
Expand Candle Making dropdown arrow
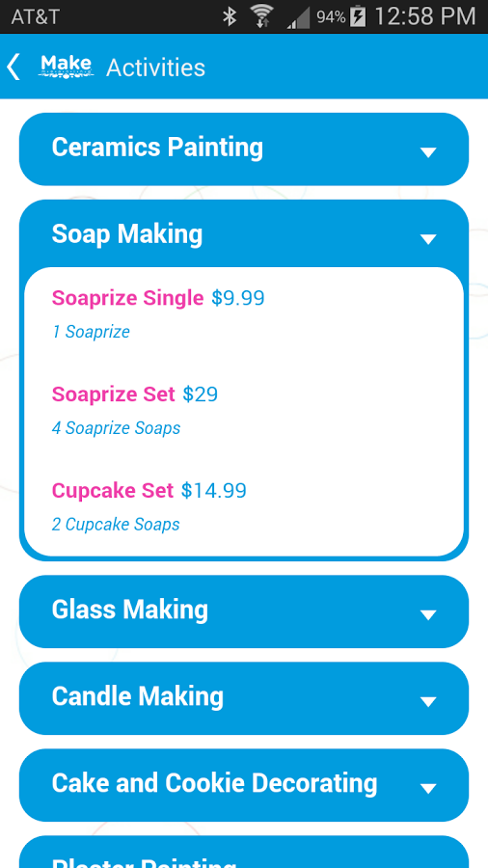coord(428,701)
